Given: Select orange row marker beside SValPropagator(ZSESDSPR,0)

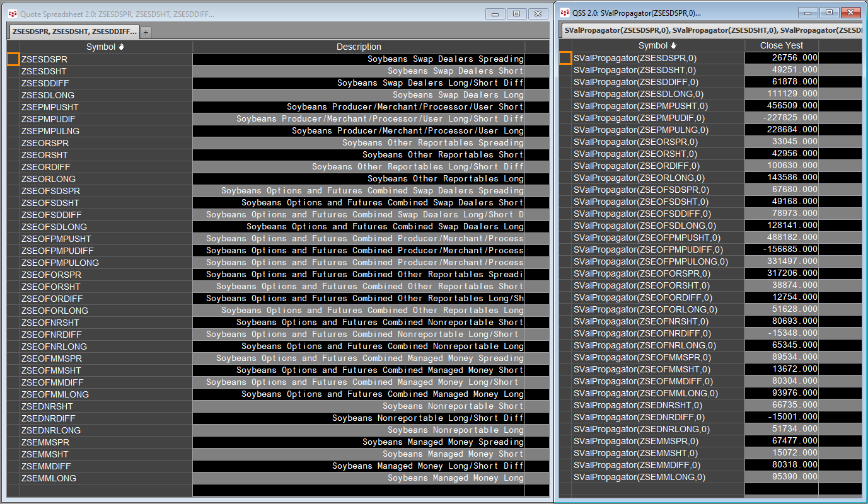Looking at the screenshot, I should [x=565, y=58].
